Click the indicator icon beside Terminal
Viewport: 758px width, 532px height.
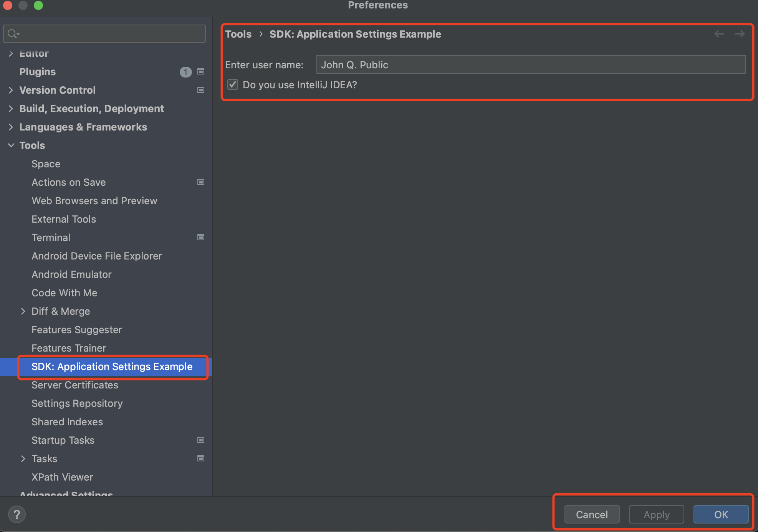[x=200, y=238]
